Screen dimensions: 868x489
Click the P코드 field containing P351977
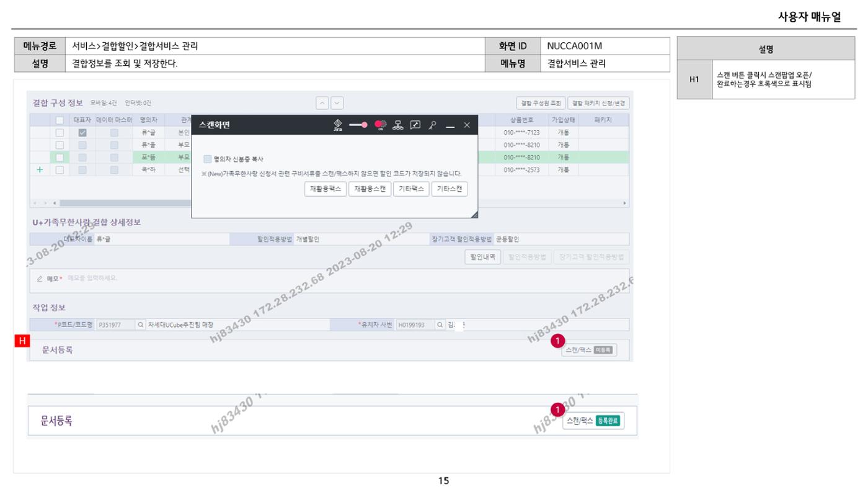[115, 325]
